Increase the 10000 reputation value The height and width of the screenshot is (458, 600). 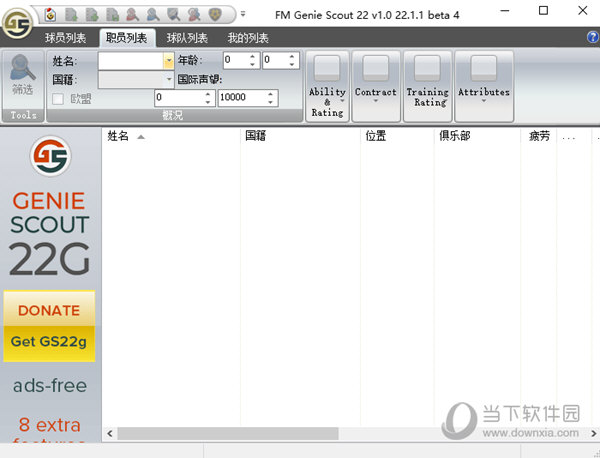click(x=271, y=94)
